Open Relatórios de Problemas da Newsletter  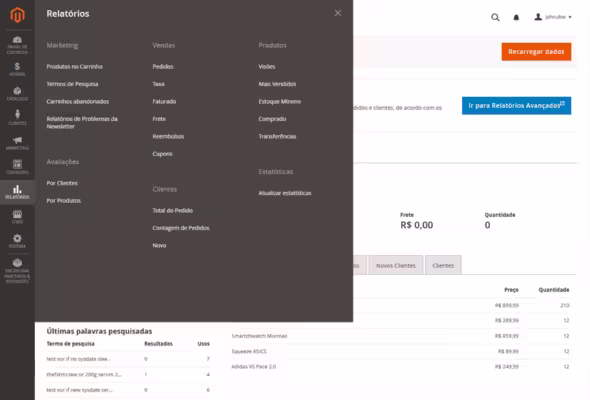coord(82,123)
